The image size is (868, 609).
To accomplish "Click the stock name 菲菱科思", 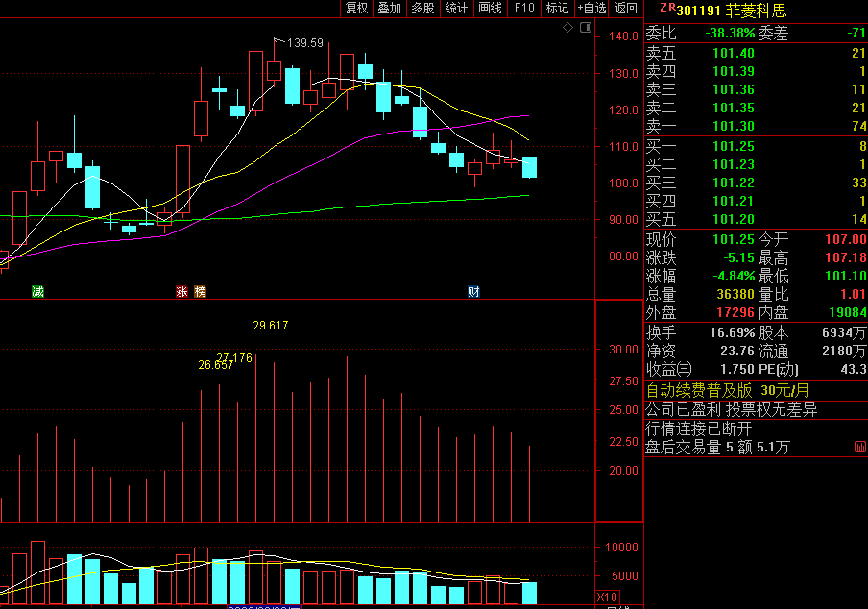I will (x=756, y=11).
